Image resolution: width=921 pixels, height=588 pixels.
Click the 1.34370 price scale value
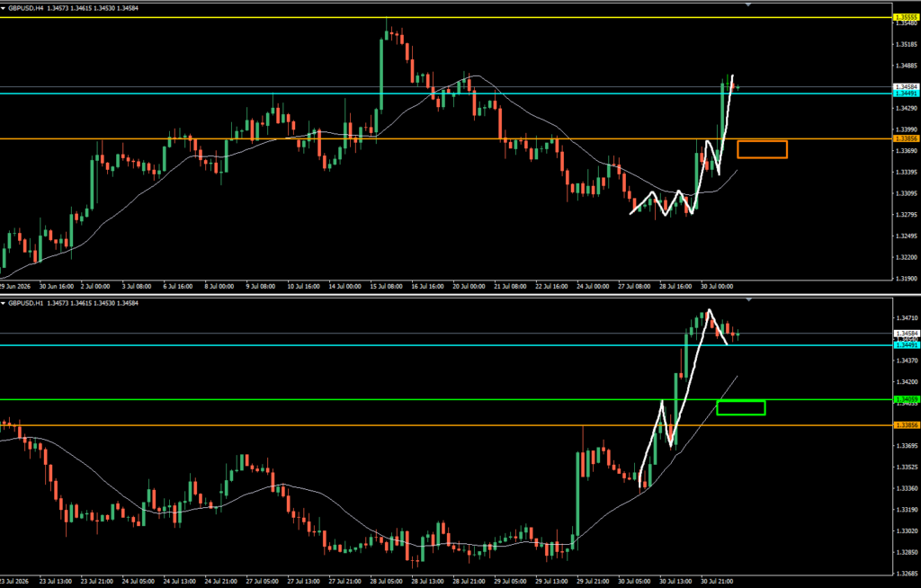point(907,361)
